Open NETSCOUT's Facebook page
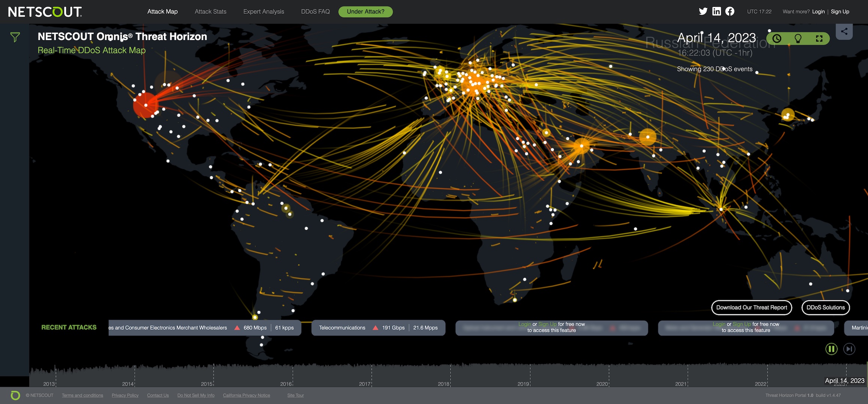This screenshot has height=404, width=868. [x=730, y=11]
